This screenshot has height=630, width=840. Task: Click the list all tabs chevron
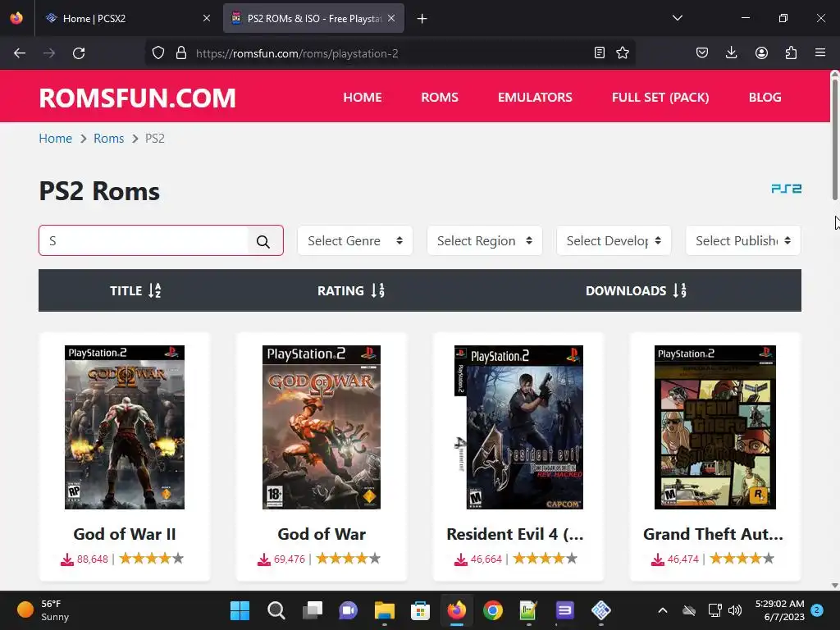(677, 18)
